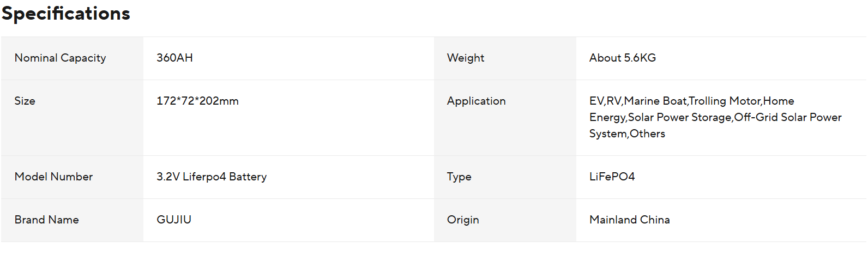Click the EV,RV,Marine Boat text
The width and height of the screenshot is (868, 254).
tap(638, 101)
